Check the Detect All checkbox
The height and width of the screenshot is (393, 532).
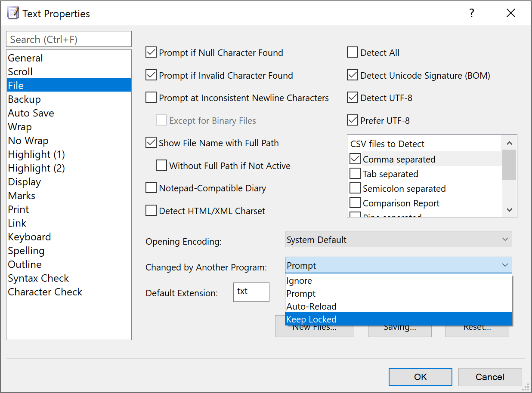pos(353,53)
